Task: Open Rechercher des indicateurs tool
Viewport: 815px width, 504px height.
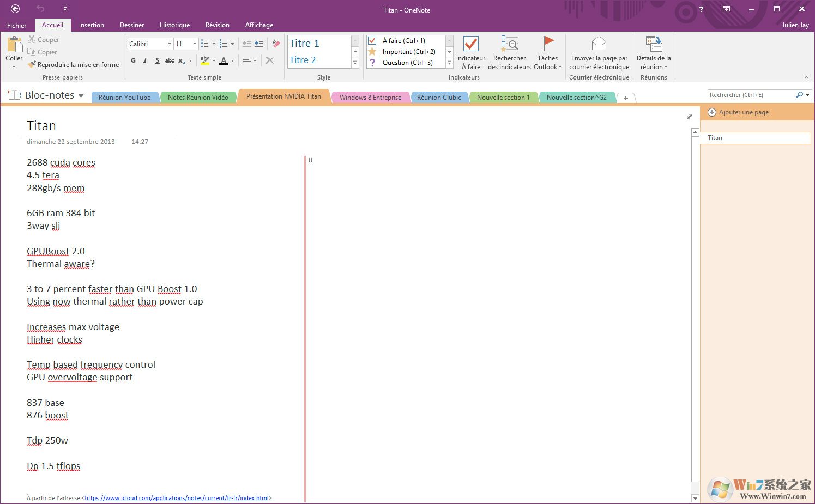Action: pos(509,52)
